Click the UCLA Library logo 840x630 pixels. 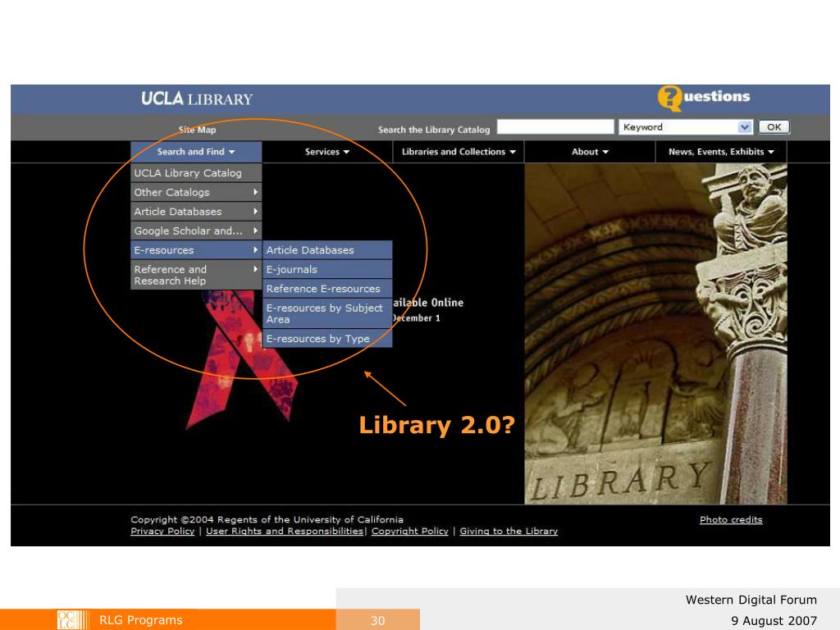(197, 98)
